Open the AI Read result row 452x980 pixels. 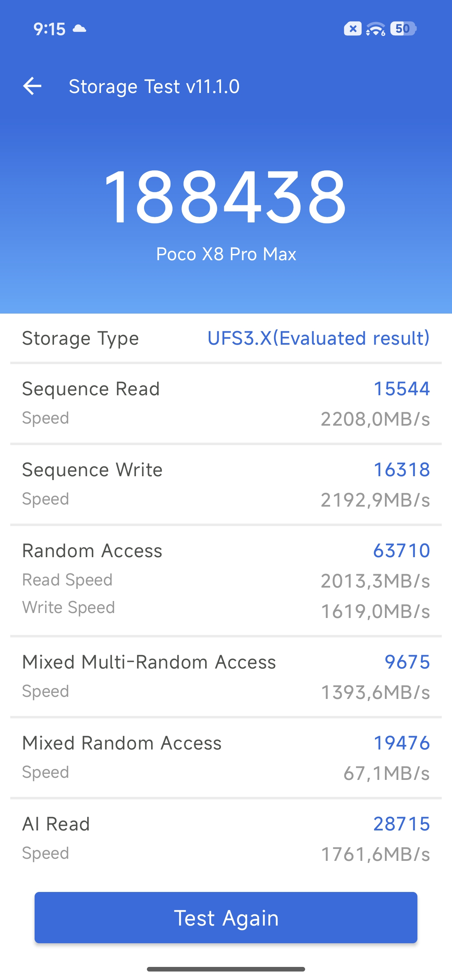pyautogui.click(x=226, y=839)
